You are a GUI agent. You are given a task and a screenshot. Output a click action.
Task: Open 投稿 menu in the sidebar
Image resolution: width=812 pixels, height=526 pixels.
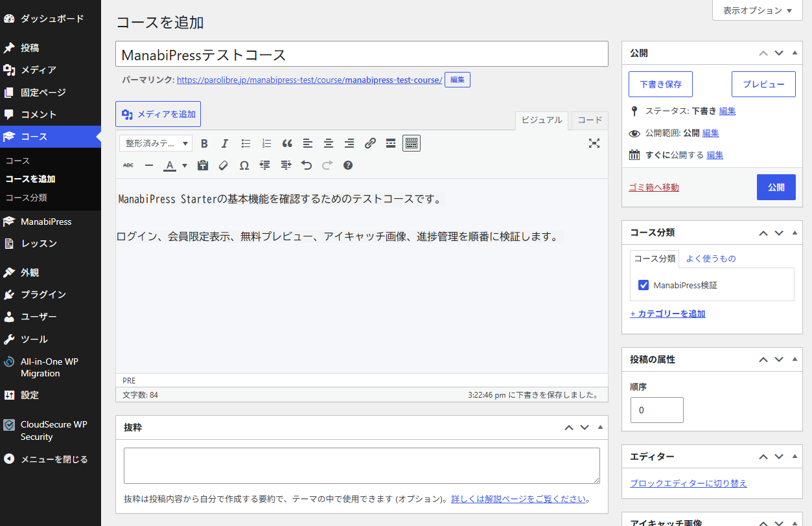(51, 48)
